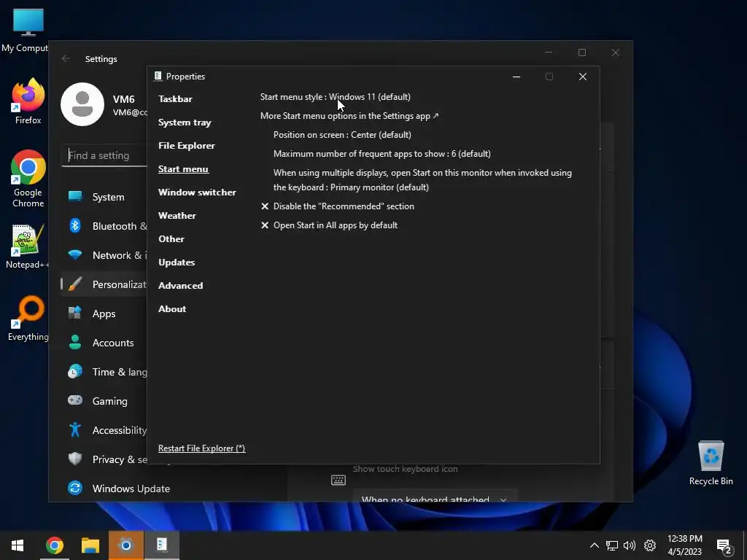Toggle Open Start in All apps by default
This screenshot has width=747, height=560.
click(329, 225)
